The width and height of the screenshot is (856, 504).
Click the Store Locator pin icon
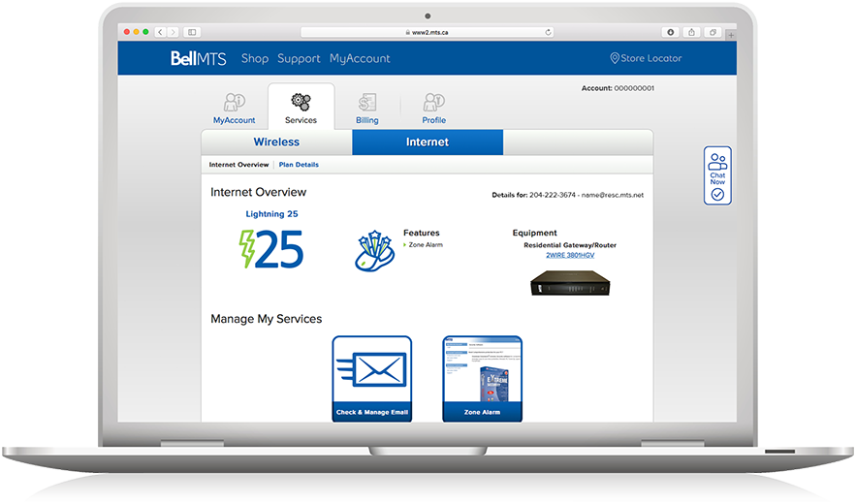click(x=615, y=58)
